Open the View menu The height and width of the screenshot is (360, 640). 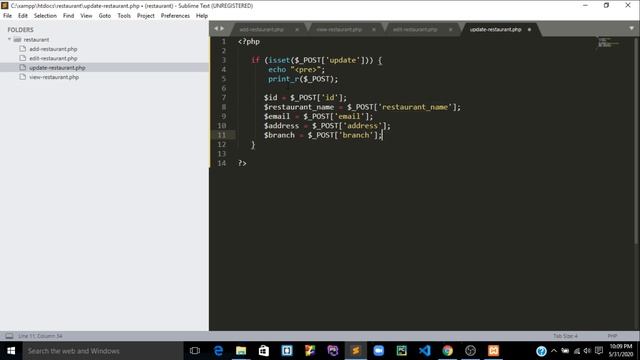tap(87, 16)
